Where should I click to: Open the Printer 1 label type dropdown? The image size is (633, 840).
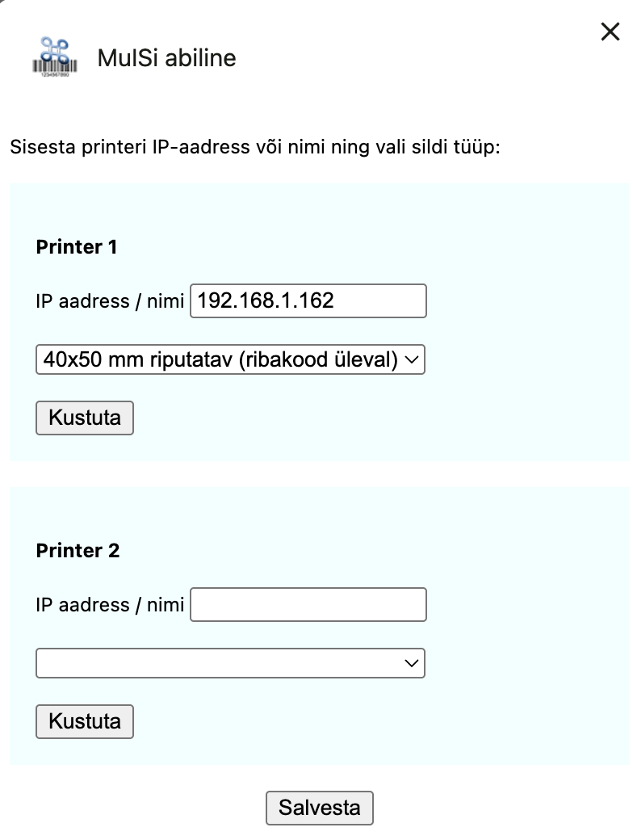tap(230, 359)
